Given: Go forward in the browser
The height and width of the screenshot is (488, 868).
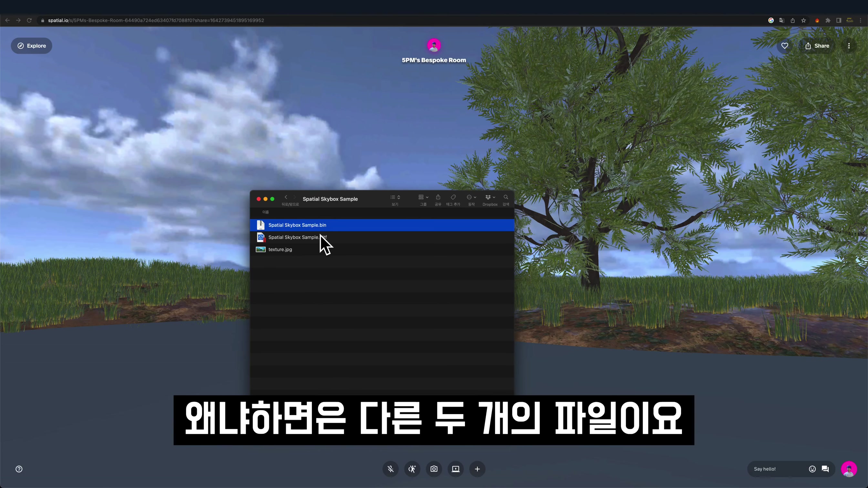Looking at the screenshot, I should coord(18,20).
